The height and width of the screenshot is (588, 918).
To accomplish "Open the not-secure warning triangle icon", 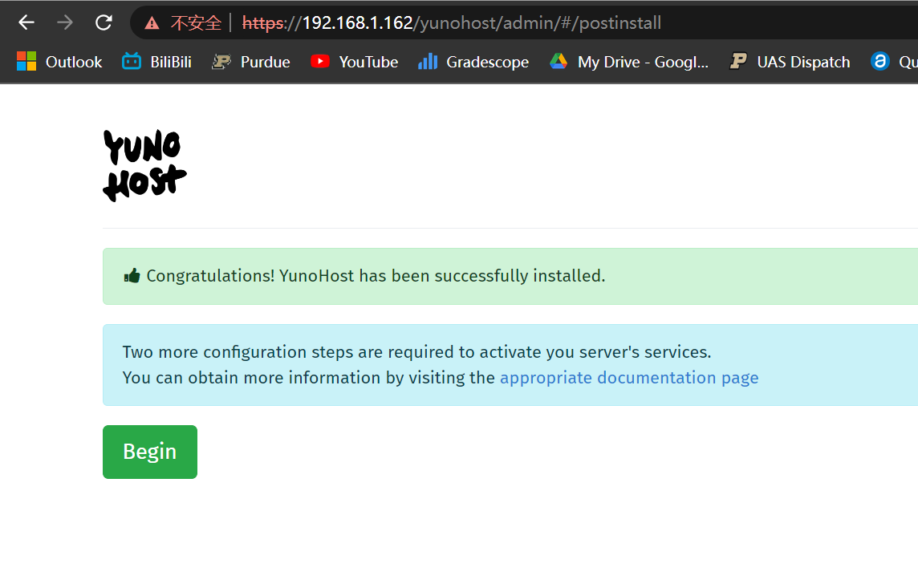I will point(152,23).
